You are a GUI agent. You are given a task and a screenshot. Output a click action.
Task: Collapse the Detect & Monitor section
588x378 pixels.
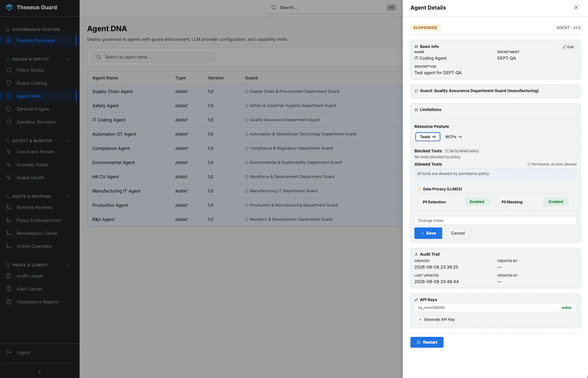click(x=69, y=141)
